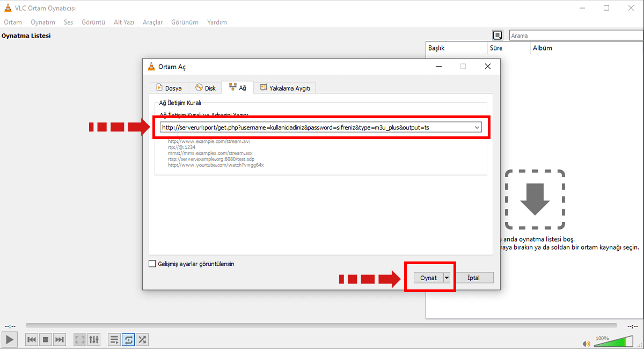
Task: Enable Gelişmiş ayarlar görüntülensin checkbox
Action: point(152,264)
